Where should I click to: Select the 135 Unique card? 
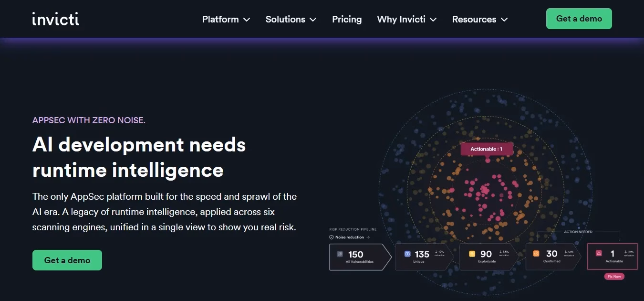tap(426, 257)
